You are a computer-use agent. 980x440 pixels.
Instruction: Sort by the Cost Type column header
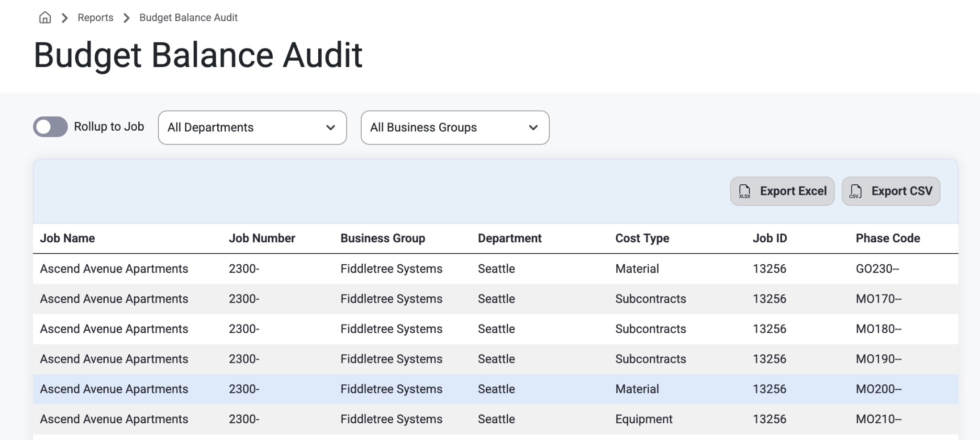click(x=642, y=238)
